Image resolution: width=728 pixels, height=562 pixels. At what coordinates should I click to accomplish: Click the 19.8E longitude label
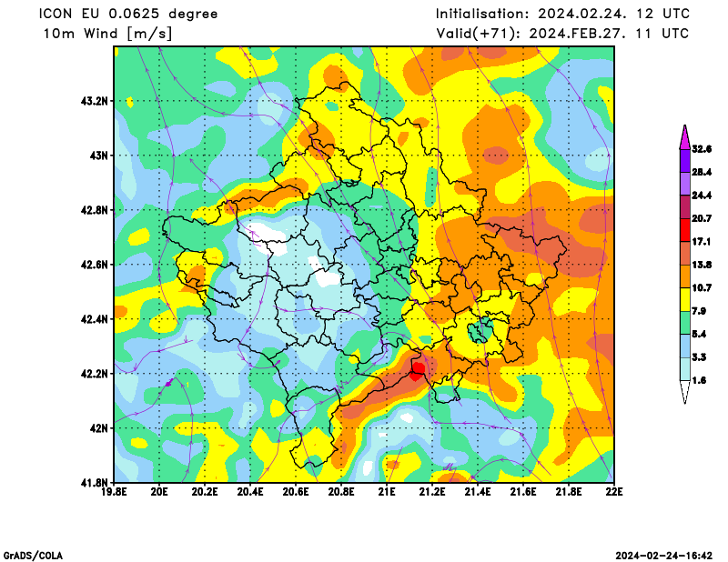[x=115, y=491]
